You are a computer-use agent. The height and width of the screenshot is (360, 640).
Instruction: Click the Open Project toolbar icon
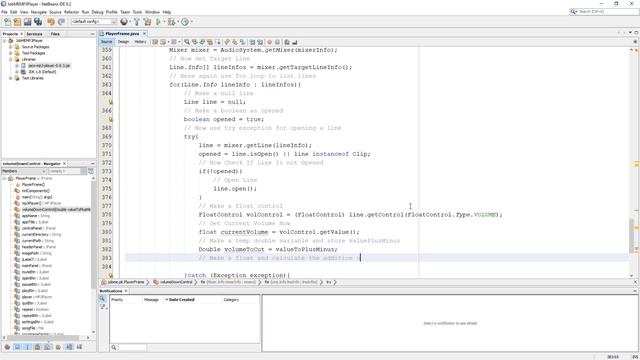[27, 22]
